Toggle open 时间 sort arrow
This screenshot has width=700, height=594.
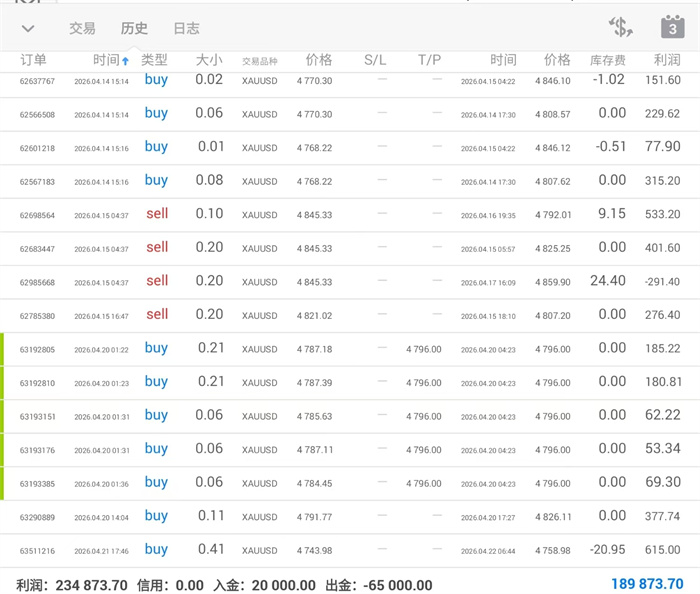pos(125,61)
